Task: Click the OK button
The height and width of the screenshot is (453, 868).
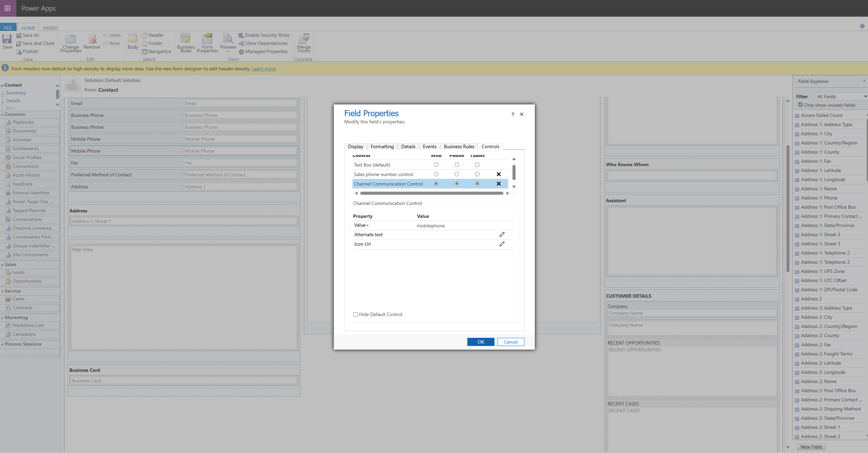Action: (481, 342)
